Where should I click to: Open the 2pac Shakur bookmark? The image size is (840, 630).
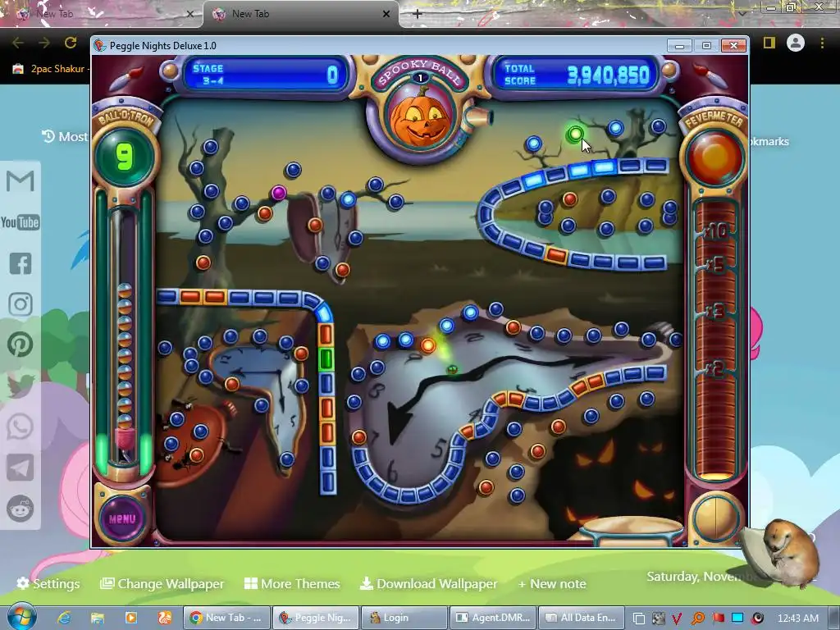pyautogui.click(x=49, y=69)
